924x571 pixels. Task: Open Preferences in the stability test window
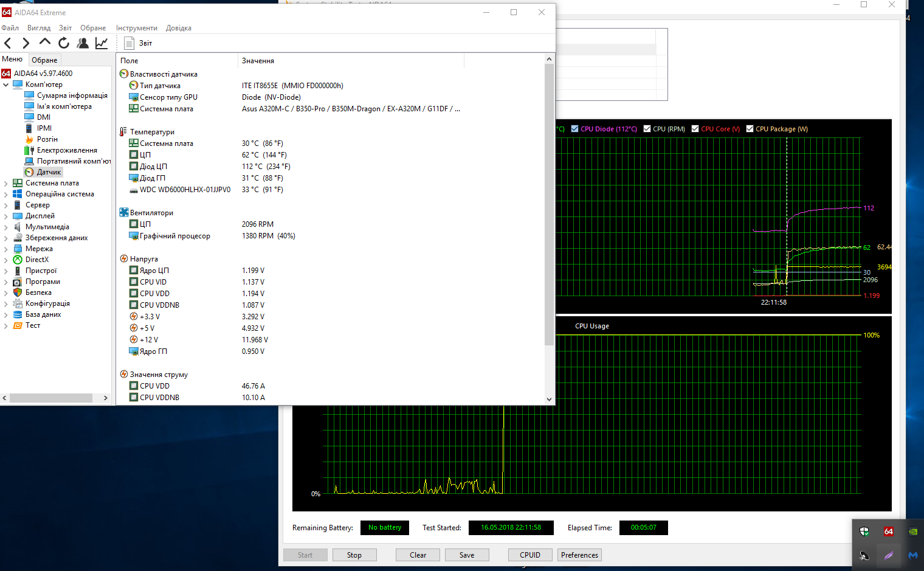pyautogui.click(x=580, y=555)
